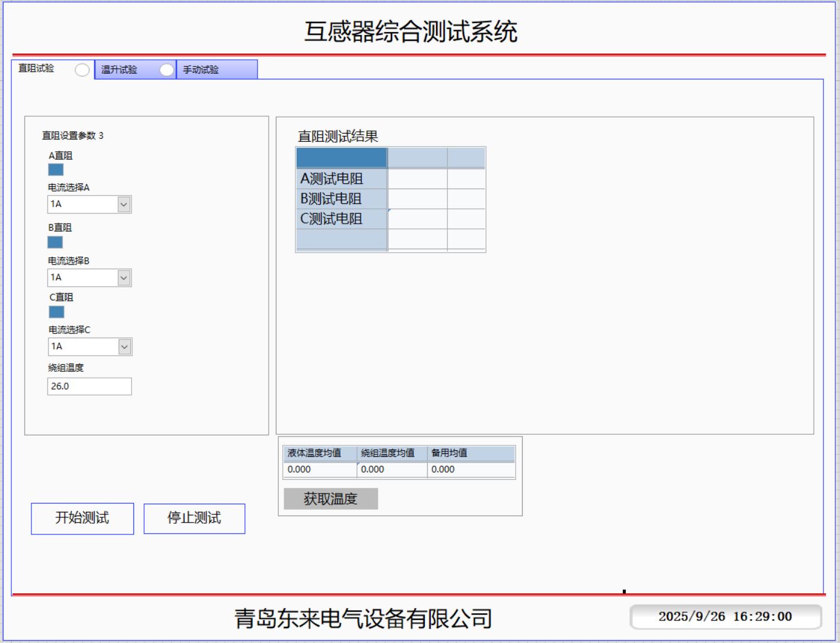840x643 pixels.
Task: Toggle the C直阻 blue square switch
Action: (56, 312)
